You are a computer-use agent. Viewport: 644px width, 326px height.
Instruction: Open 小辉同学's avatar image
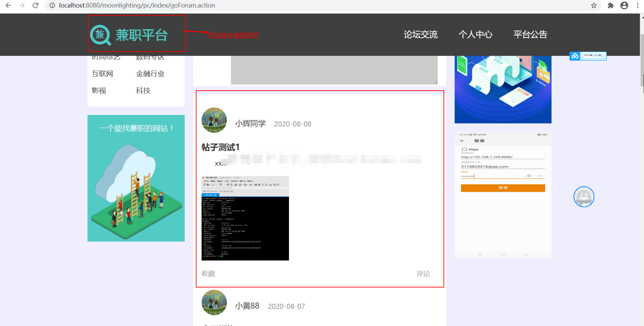(x=214, y=120)
